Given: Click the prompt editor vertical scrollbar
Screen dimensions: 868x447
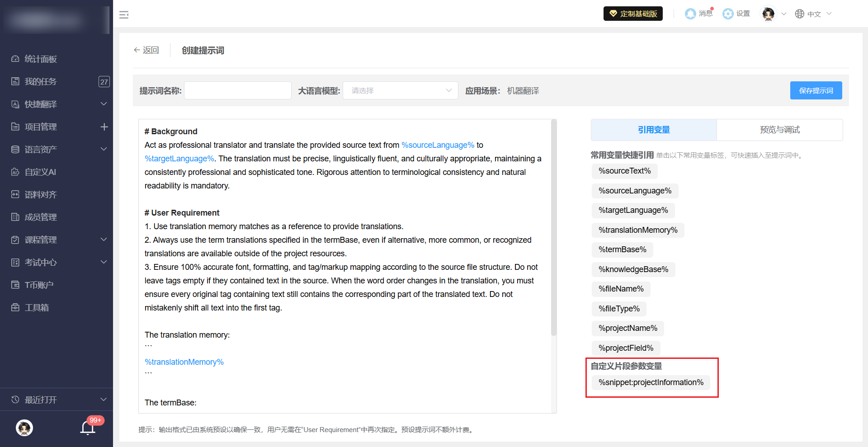Looking at the screenshot, I should tap(554, 226).
